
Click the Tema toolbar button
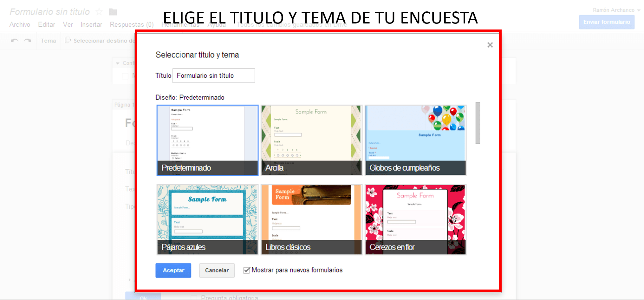48,41
